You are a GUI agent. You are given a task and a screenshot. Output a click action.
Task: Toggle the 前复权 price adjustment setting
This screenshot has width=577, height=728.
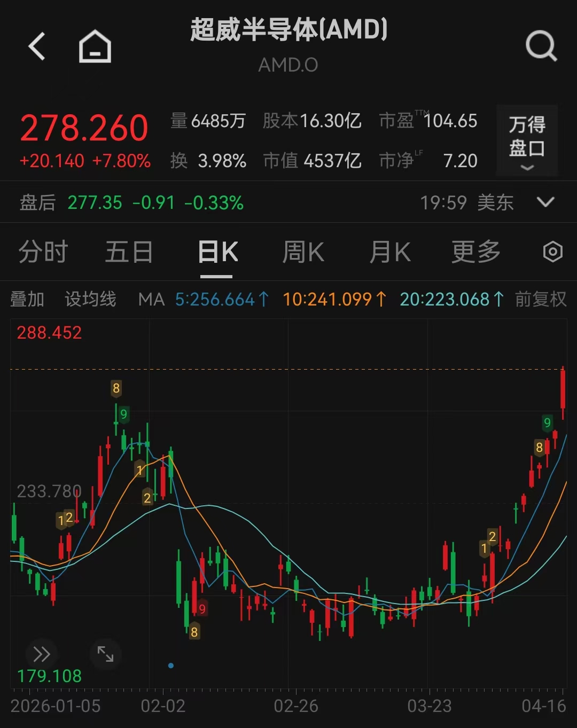click(x=541, y=299)
